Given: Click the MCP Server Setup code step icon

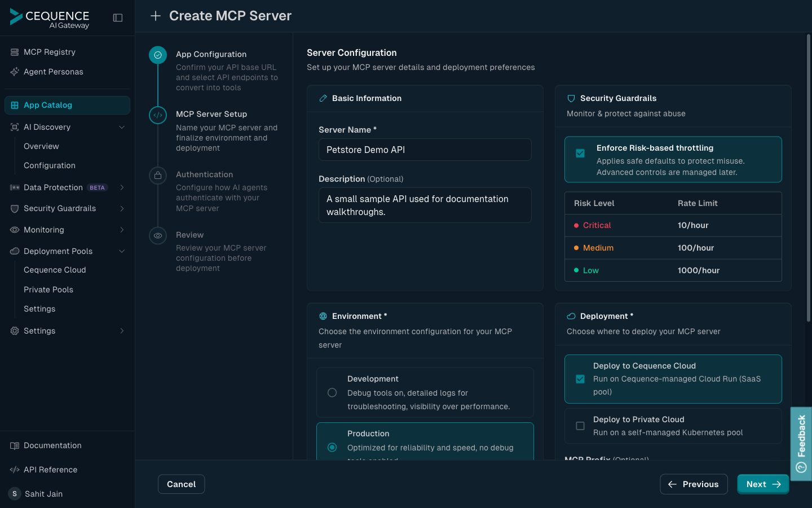Looking at the screenshot, I should pos(158,115).
